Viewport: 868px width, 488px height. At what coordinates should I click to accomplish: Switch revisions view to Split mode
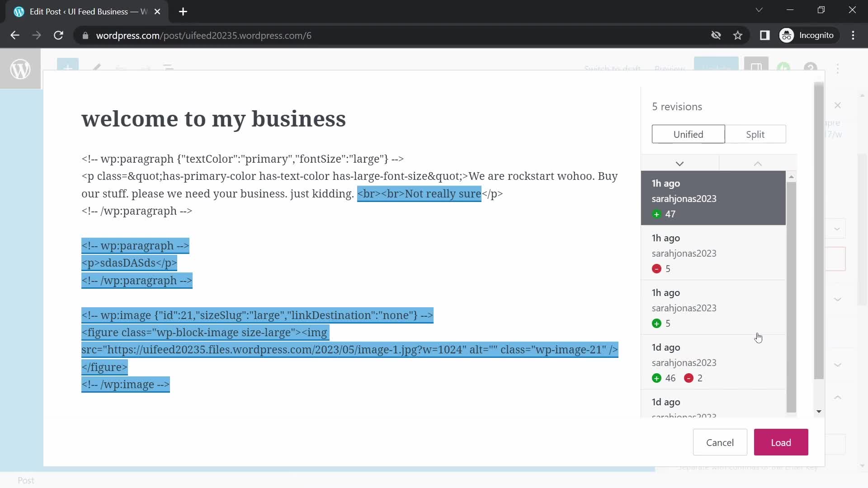(756, 134)
